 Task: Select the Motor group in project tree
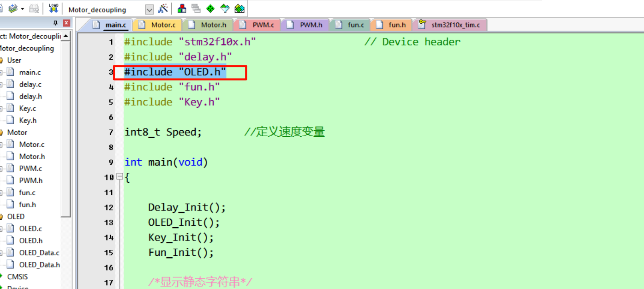click(x=17, y=132)
